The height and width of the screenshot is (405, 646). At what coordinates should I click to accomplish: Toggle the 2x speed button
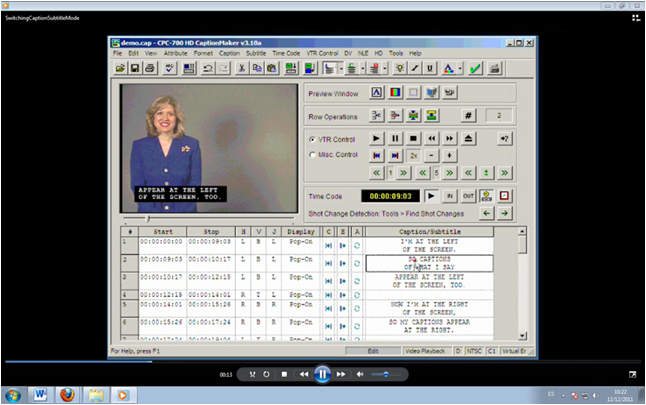click(413, 155)
